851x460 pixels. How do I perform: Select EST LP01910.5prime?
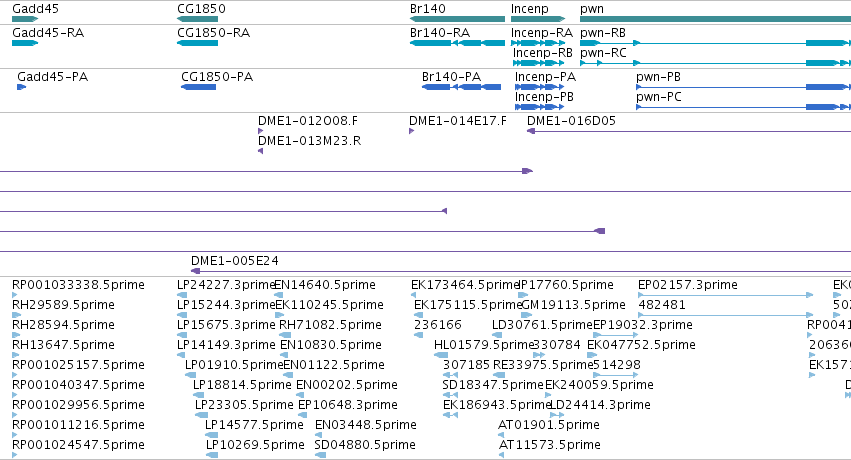pos(190,375)
